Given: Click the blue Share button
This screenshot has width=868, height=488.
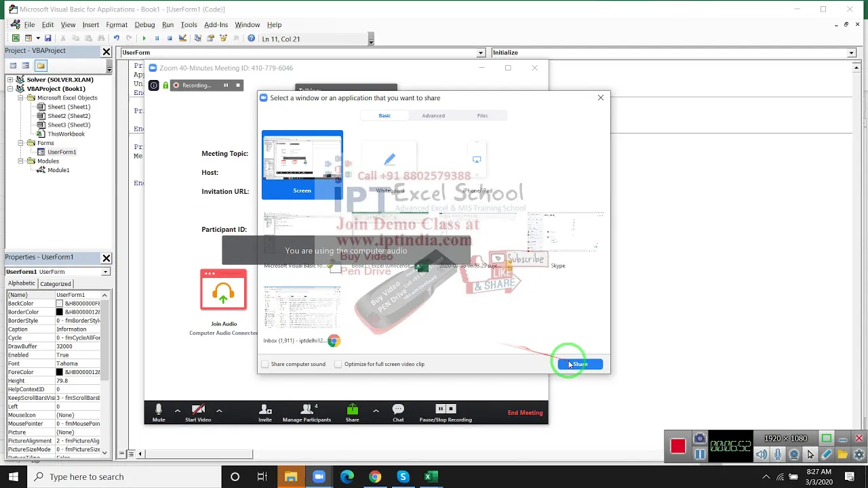Looking at the screenshot, I should (580, 365).
